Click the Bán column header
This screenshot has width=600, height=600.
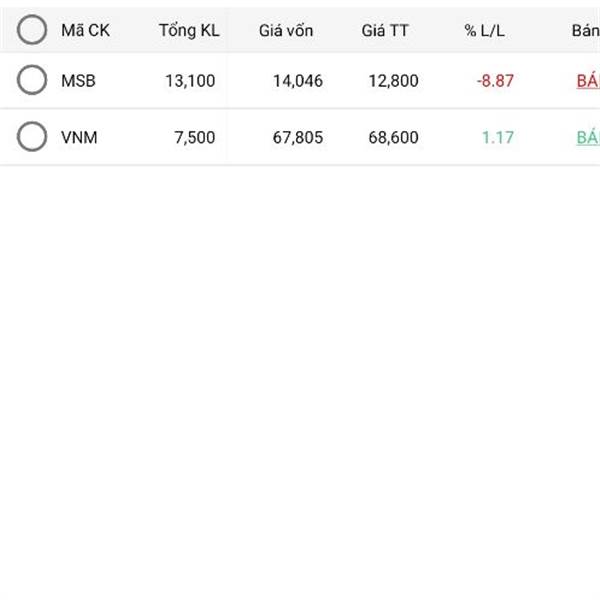585,30
